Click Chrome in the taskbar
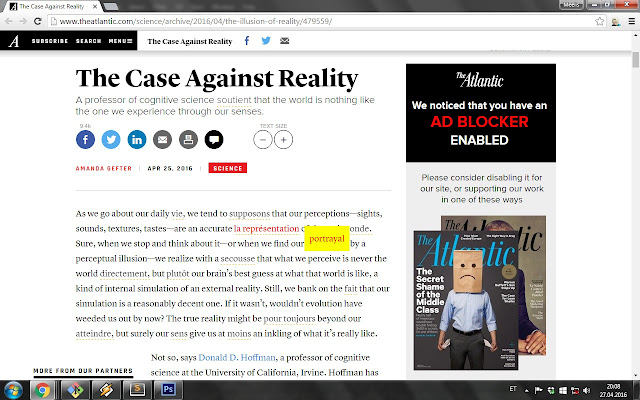 (42, 390)
